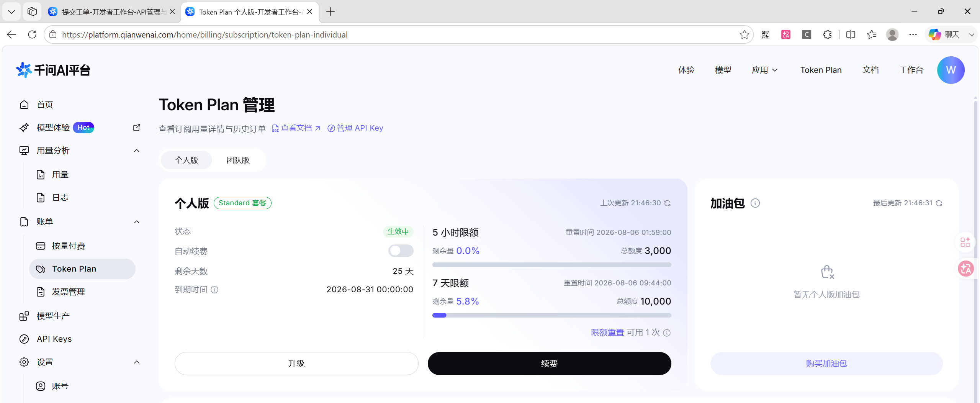The width and height of the screenshot is (980, 403).
Task: Click the W user avatar
Action: [x=951, y=70]
